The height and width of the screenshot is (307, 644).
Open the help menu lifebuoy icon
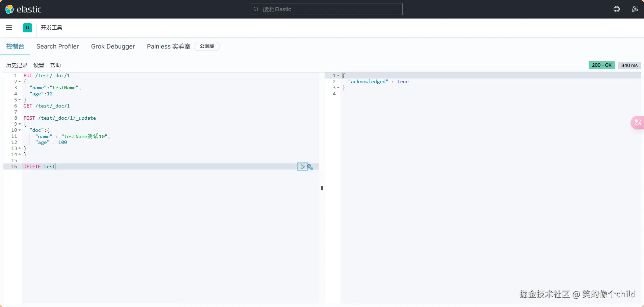click(617, 9)
